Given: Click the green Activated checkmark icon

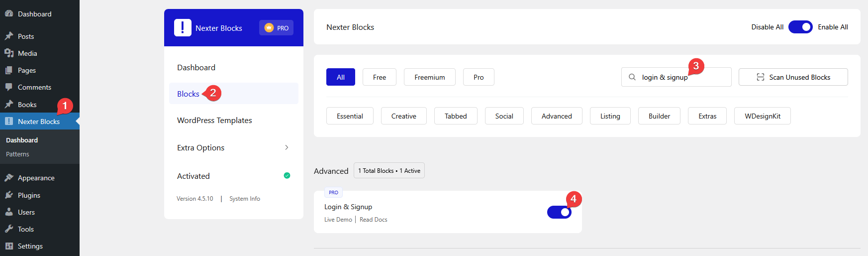Looking at the screenshot, I should [x=287, y=175].
